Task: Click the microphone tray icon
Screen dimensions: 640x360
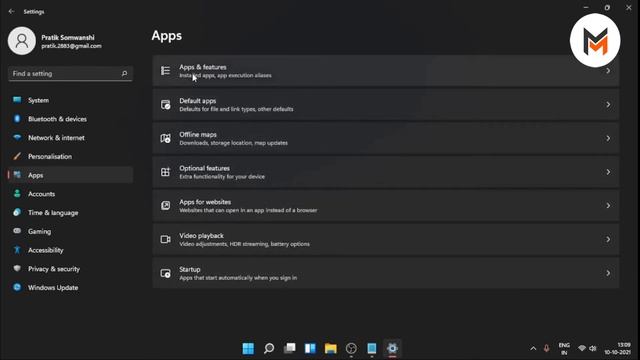Action: (x=546, y=348)
